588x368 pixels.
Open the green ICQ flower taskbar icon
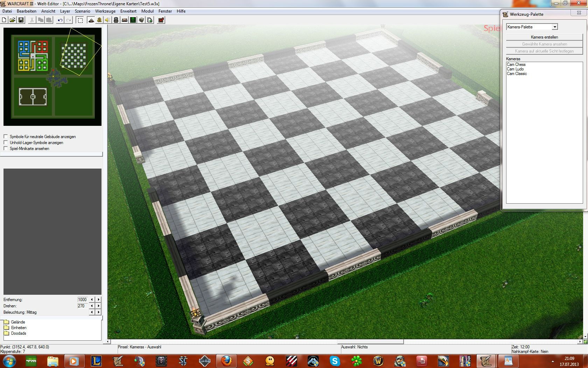pos(357,361)
